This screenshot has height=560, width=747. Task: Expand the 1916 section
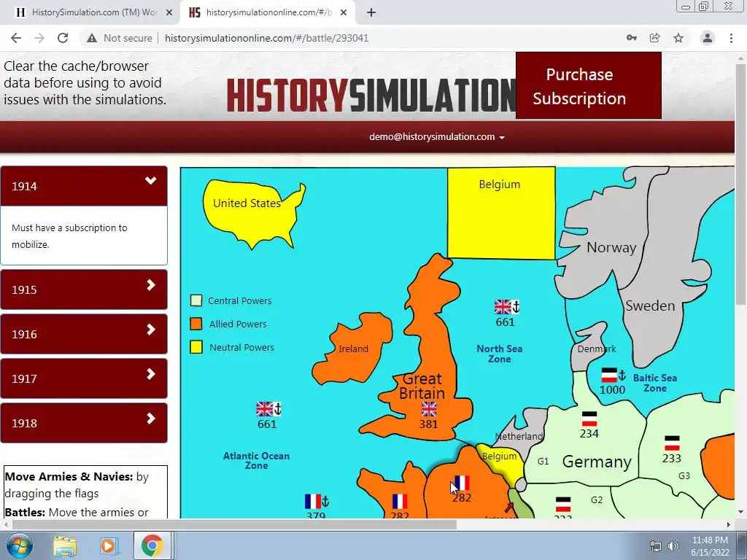click(84, 334)
